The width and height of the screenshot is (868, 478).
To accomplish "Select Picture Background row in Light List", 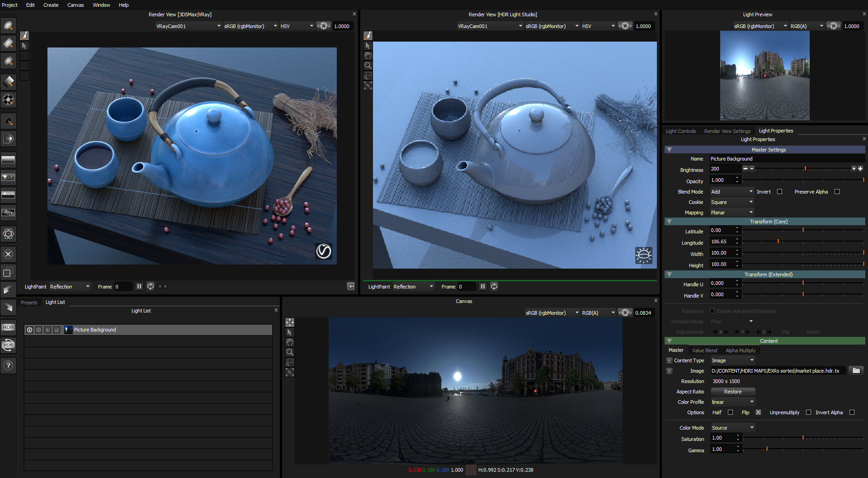I will (x=148, y=330).
